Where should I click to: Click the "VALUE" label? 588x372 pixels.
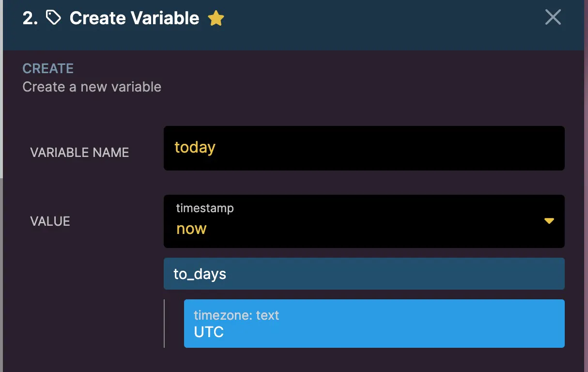point(50,221)
